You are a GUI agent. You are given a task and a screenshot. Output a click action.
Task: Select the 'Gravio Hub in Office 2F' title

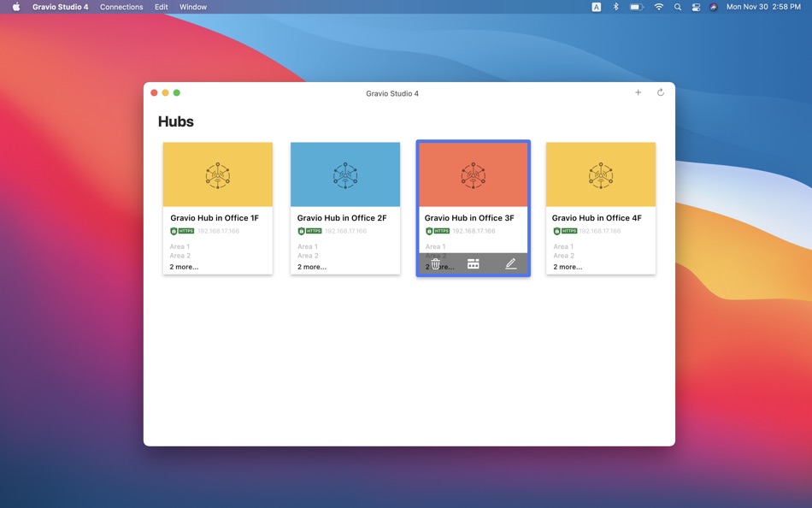coord(342,218)
